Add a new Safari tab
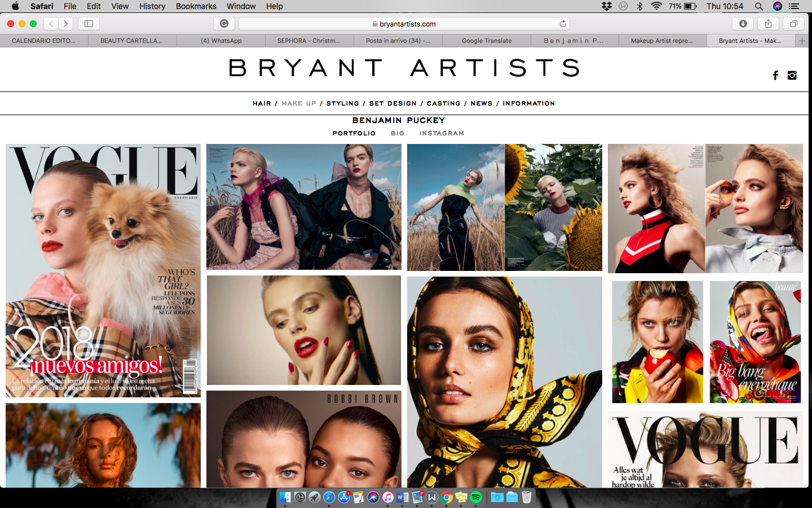The width and height of the screenshot is (812, 508). [802, 41]
